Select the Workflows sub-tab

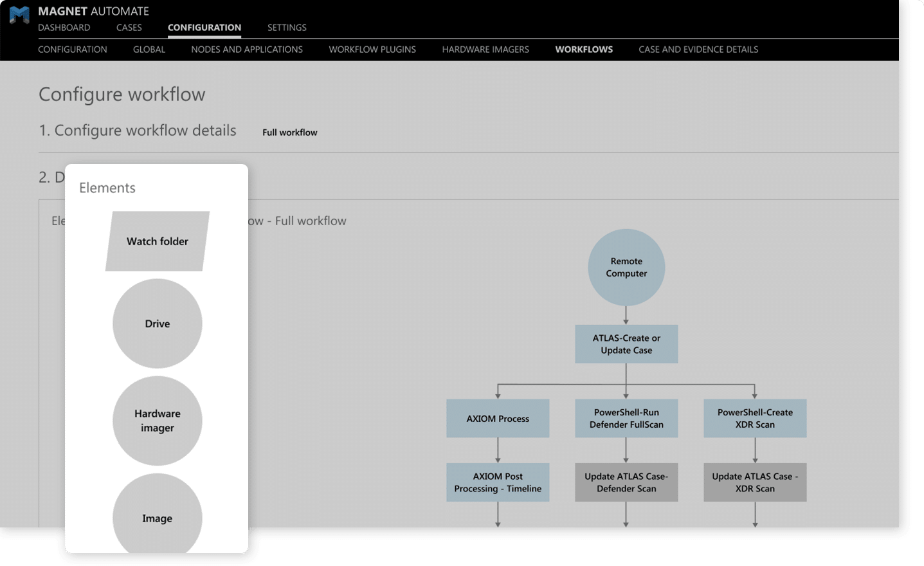[x=584, y=50]
